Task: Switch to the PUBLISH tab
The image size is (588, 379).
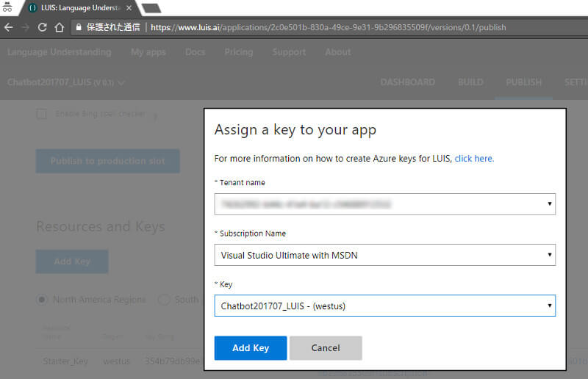Action: click(x=524, y=82)
